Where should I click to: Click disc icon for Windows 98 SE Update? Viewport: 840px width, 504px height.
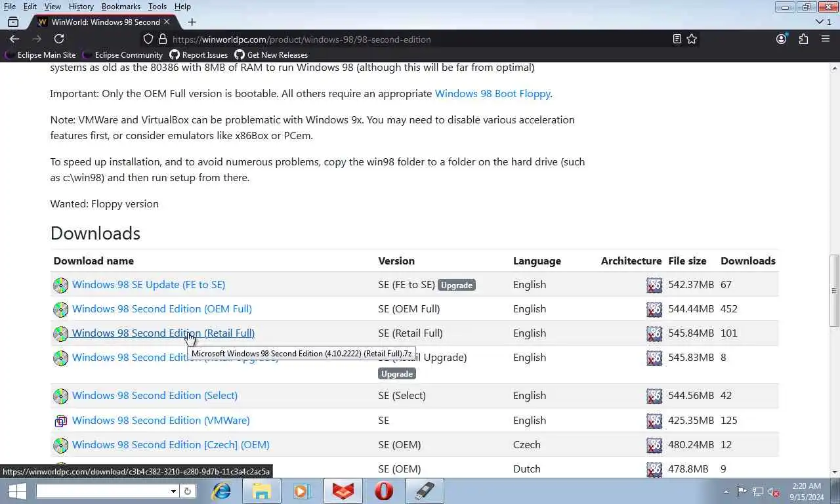coord(60,285)
